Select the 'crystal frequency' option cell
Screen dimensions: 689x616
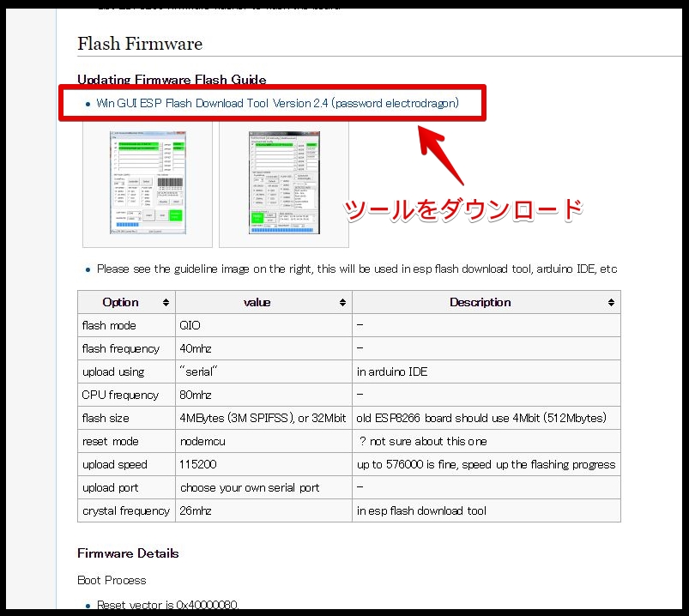point(126,511)
